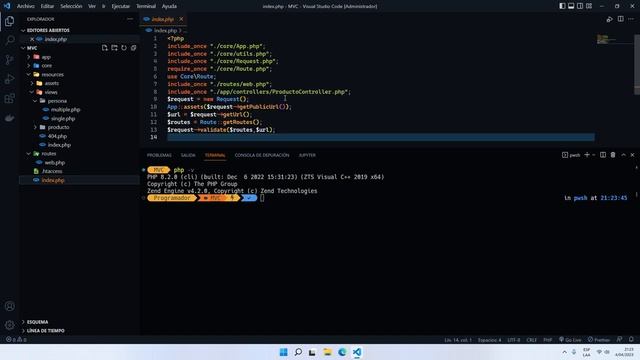Open Source Control view in activity bar

(x=9, y=60)
